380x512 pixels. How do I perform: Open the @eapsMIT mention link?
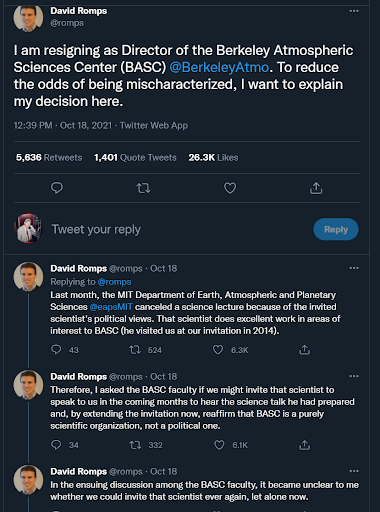pyautogui.click(x=111, y=307)
